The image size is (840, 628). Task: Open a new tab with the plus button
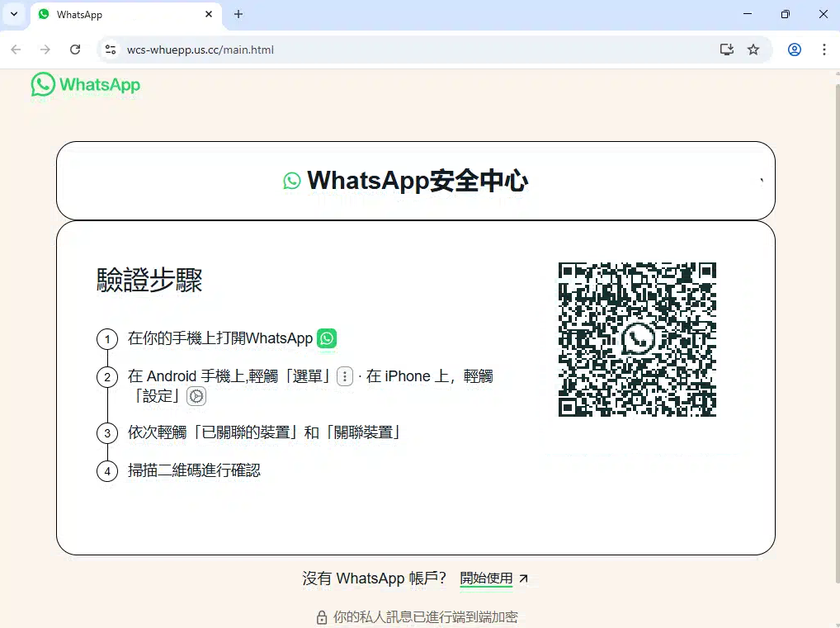pyautogui.click(x=238, y=15)
